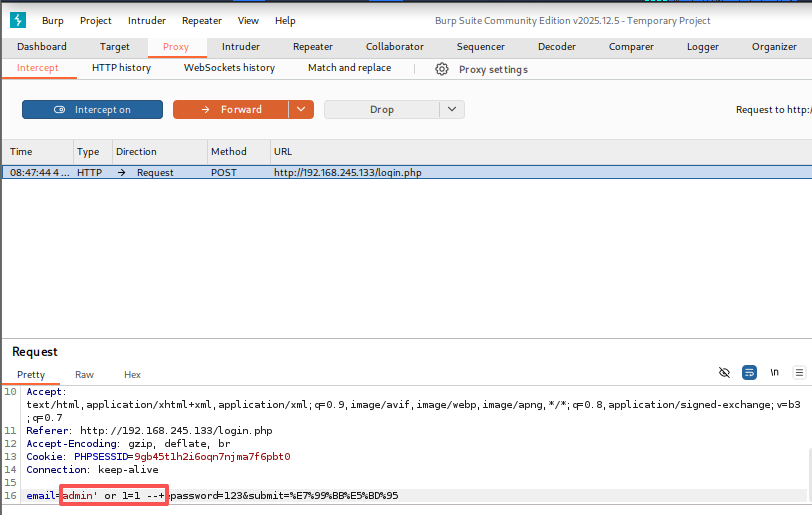Click the Burp Suite logo icon
This screenshot has width=812, height=515.
coord(18,20)
